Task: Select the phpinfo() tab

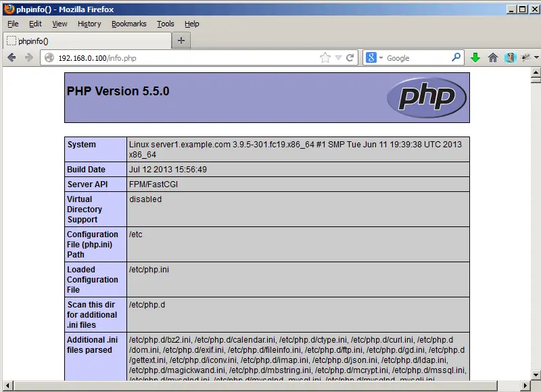Action: coord(87,41)
